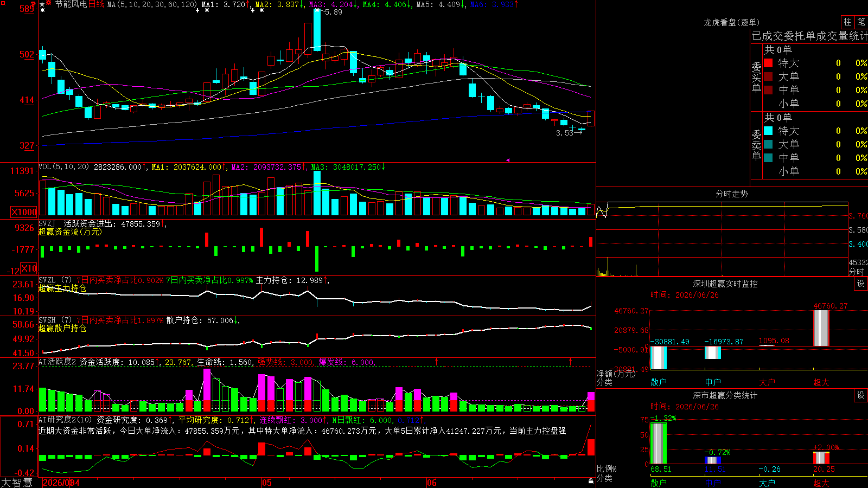This screenshot has height=488, width=868.
Task: Click the X10 scale box in SVZJ panel
Action: tap(29, 268)
